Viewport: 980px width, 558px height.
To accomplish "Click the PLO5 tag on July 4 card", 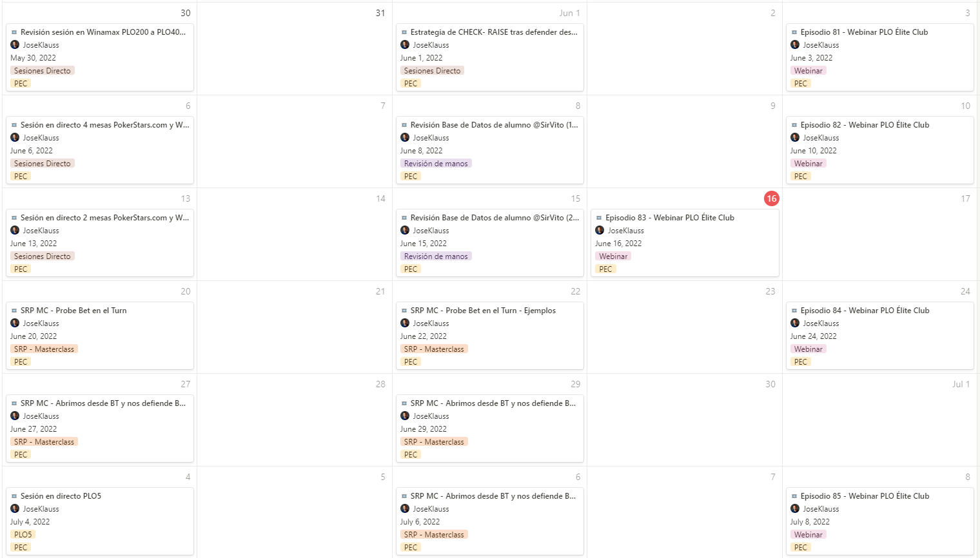I will (x=23, y=535).
